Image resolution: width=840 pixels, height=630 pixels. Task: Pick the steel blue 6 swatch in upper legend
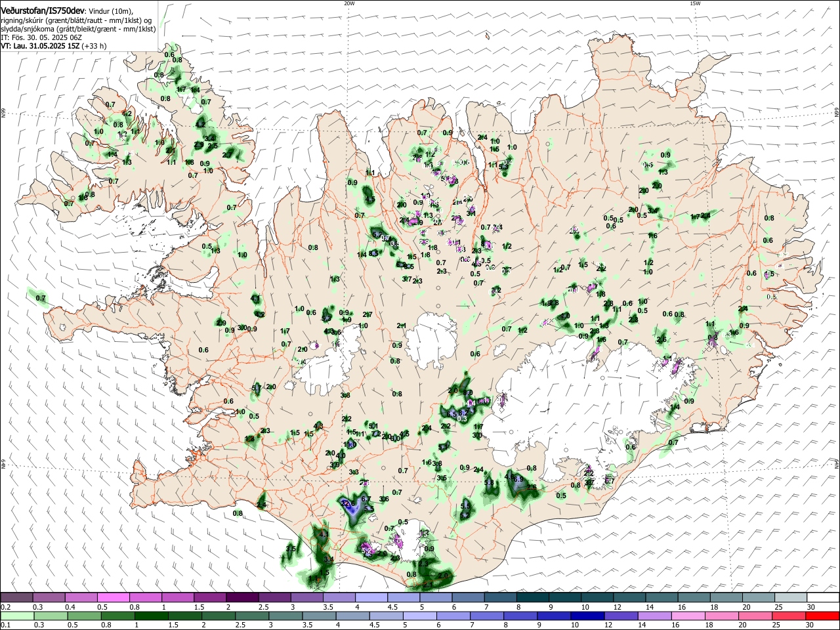coord(468,598)
